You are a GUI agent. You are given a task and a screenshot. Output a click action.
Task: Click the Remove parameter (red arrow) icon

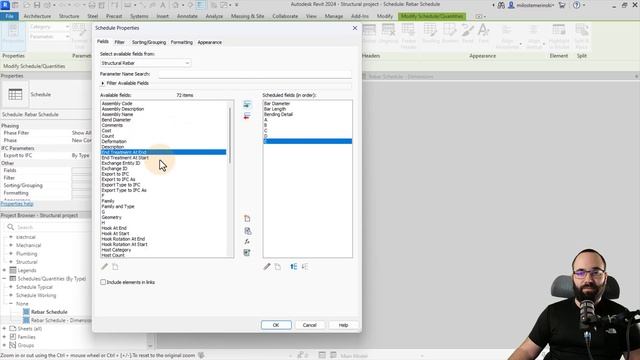coord(247,116)
